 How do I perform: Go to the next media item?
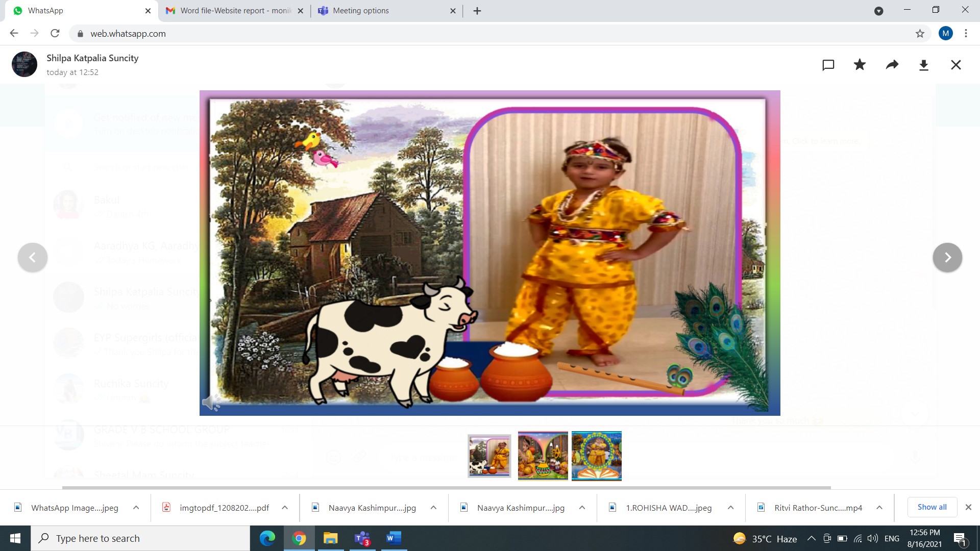pyautogui.click(x=947, y=257)
